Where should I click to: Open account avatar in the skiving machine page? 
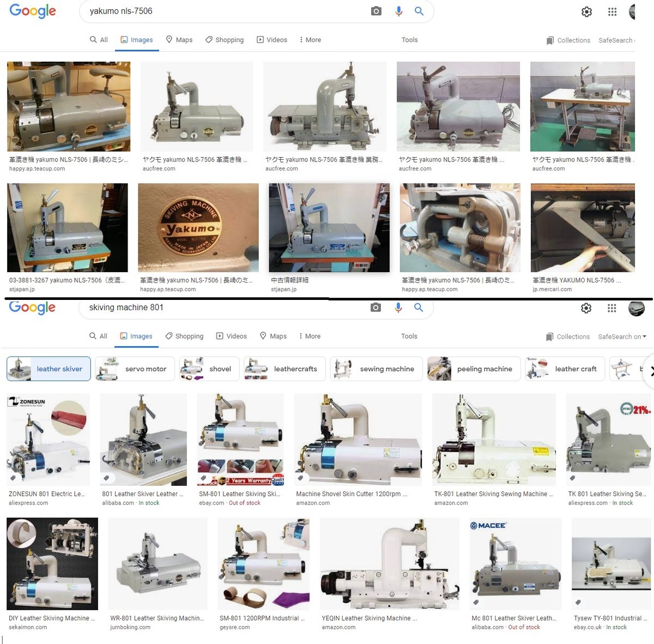click(x=637, y=308)
